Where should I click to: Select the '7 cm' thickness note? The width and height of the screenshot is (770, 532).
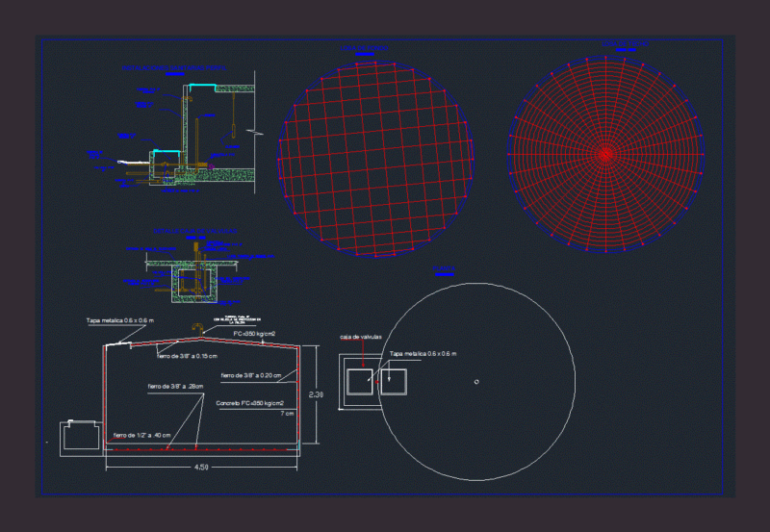(287, 414)
